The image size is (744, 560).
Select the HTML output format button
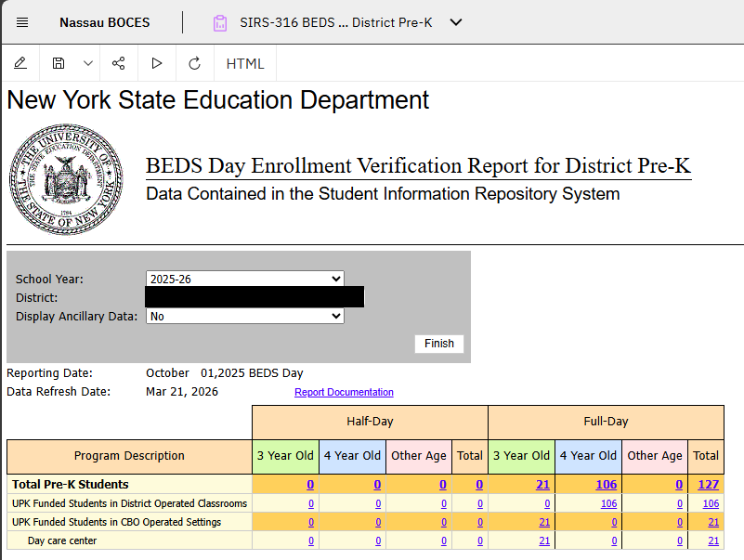pyautogui.click(x=245, y=63)
